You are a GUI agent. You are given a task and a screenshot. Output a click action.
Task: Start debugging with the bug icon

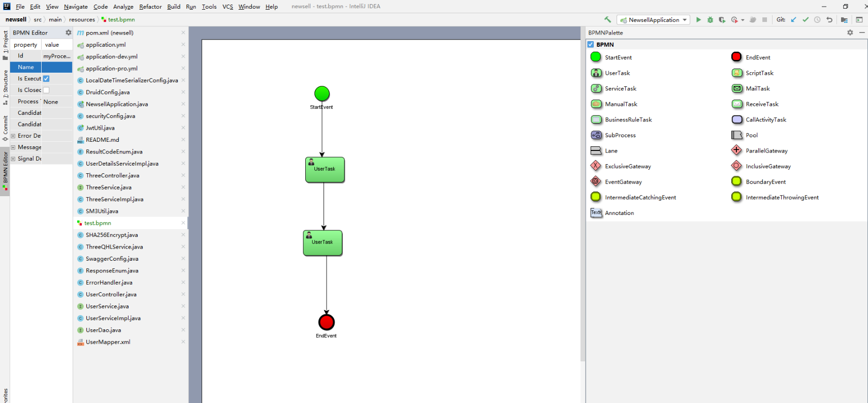click(710, 20)
